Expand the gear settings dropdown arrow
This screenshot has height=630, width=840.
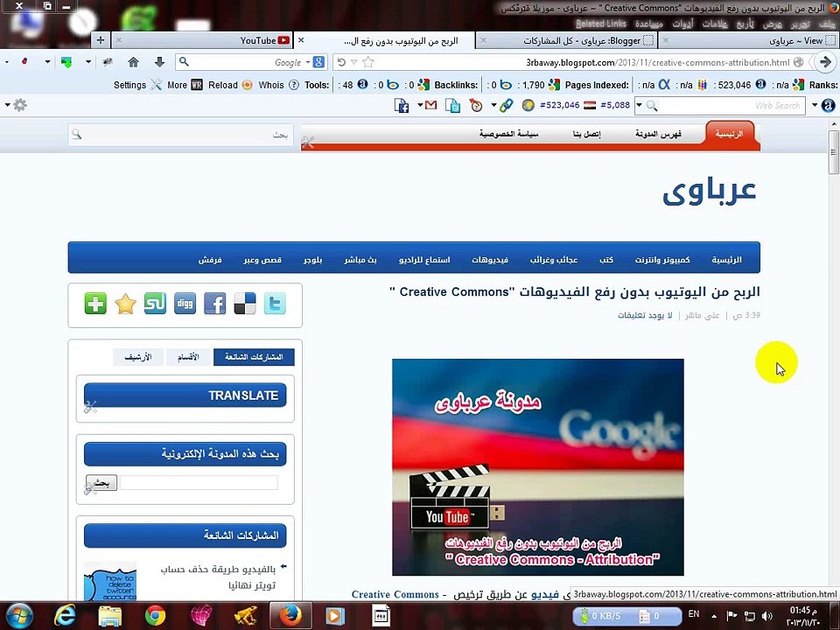[8, 105]
